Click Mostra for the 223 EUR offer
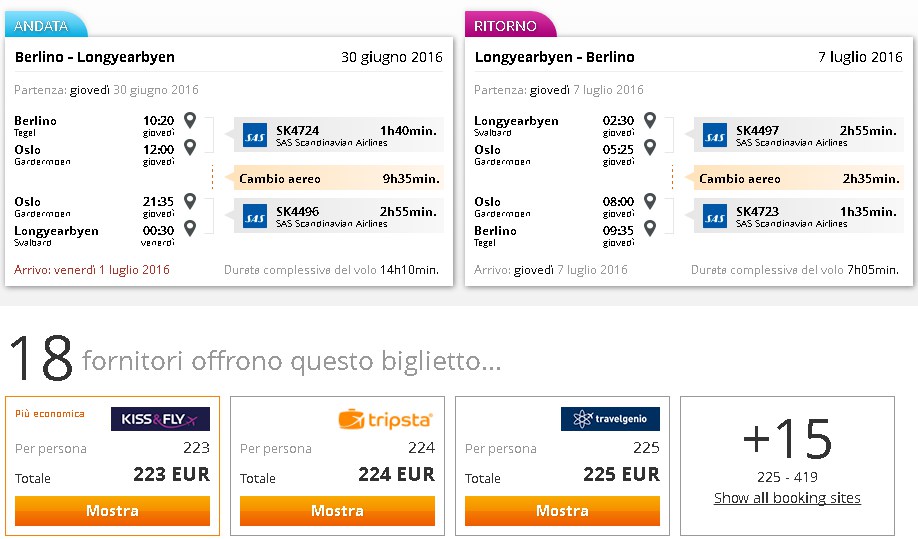Viewport: 918px width, 539px height. click(112, 511)
